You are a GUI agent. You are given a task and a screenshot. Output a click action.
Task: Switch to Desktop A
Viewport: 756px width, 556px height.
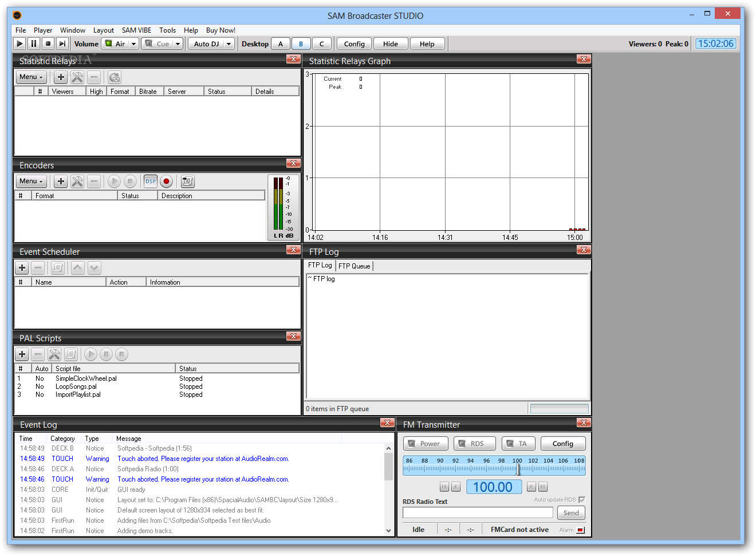281,44
